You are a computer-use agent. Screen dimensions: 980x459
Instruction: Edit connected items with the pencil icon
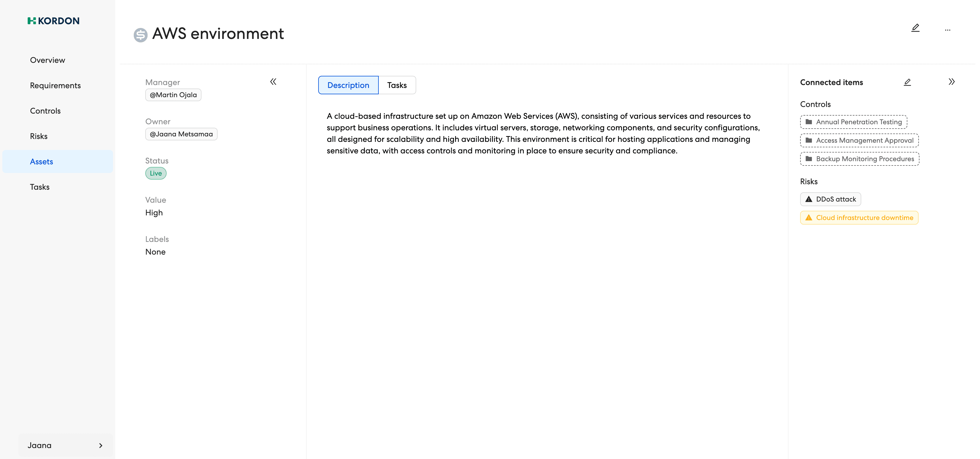(907, 82)
